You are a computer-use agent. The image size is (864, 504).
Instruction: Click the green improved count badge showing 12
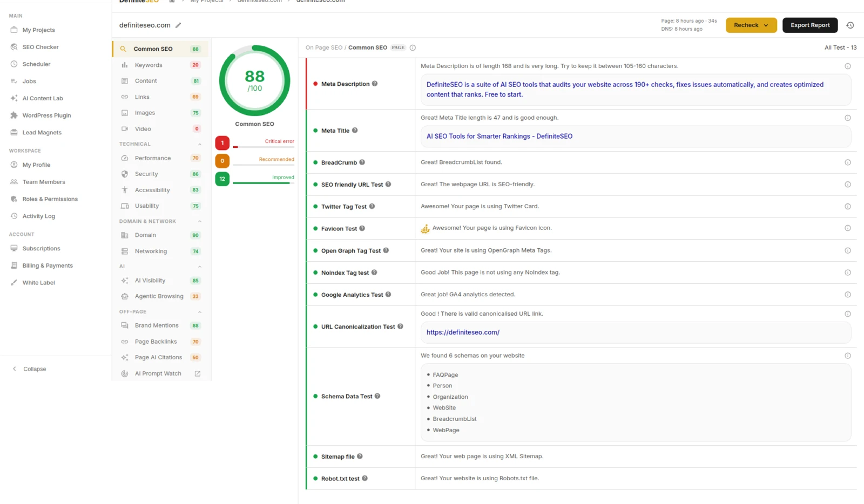pyautogui.click(x=222, y=179)
